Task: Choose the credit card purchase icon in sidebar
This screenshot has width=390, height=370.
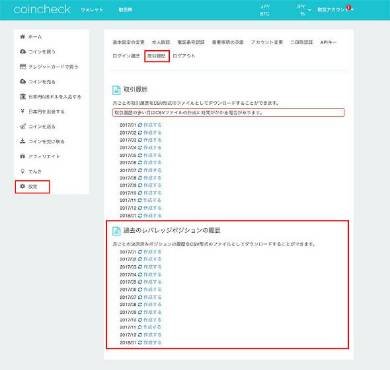Action: [x=23, y=67]
